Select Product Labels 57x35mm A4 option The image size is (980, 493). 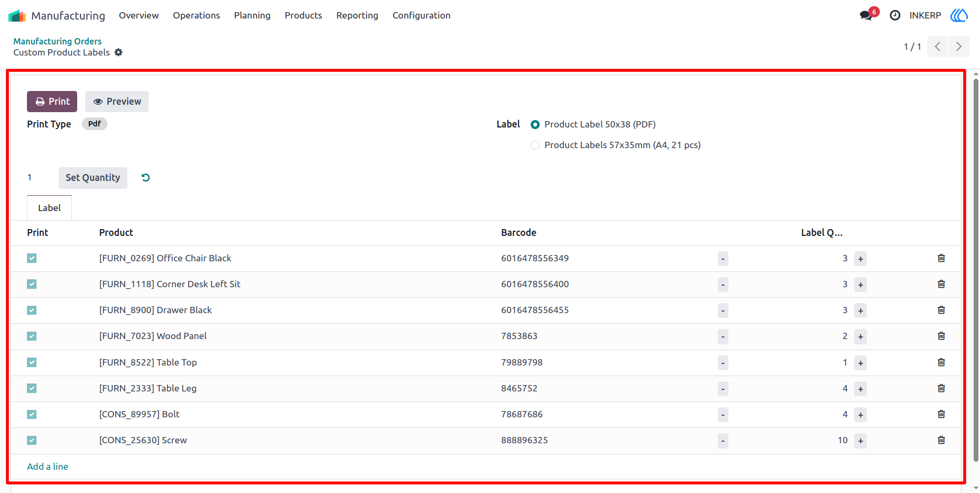click(x=535, y=145)
